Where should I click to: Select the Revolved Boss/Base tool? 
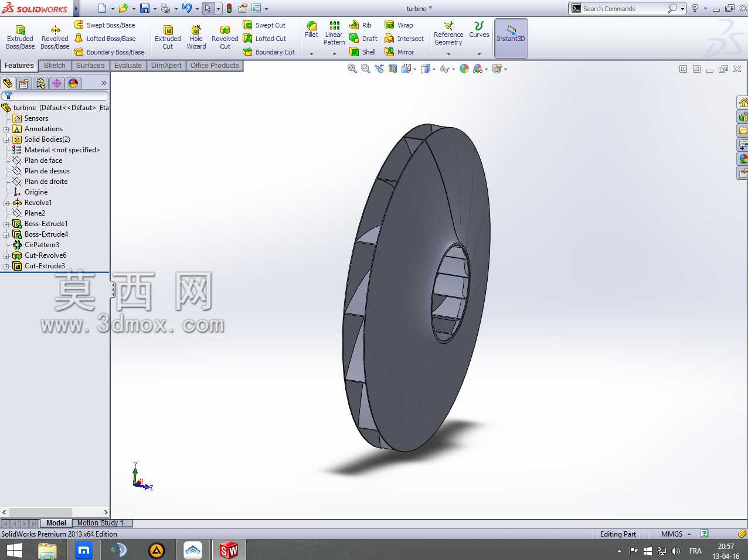point(55,37)
